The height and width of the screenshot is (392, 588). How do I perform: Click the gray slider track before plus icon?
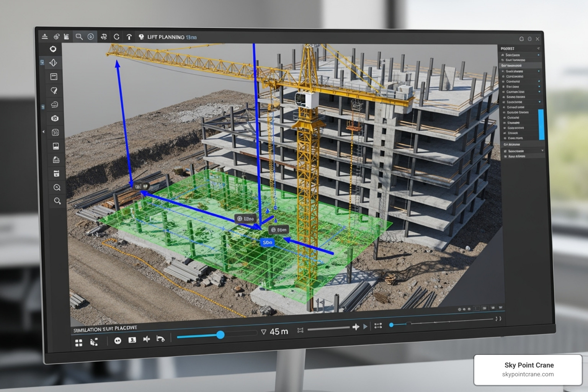tap(328, 328)
